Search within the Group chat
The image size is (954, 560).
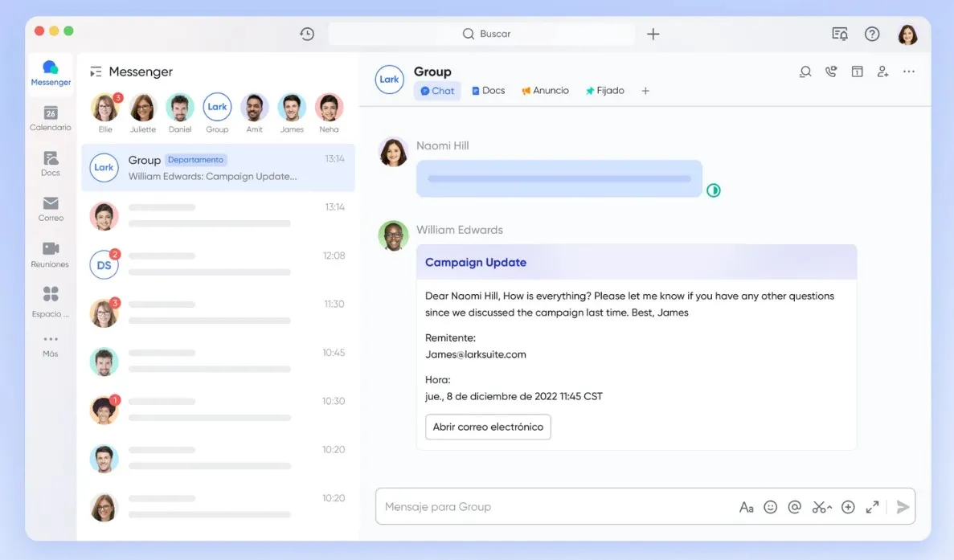[805, 72]
